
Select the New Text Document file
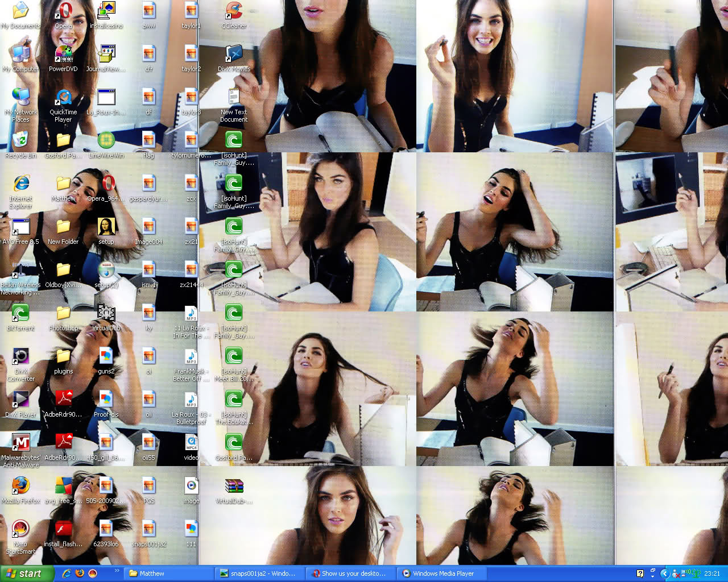234,98
